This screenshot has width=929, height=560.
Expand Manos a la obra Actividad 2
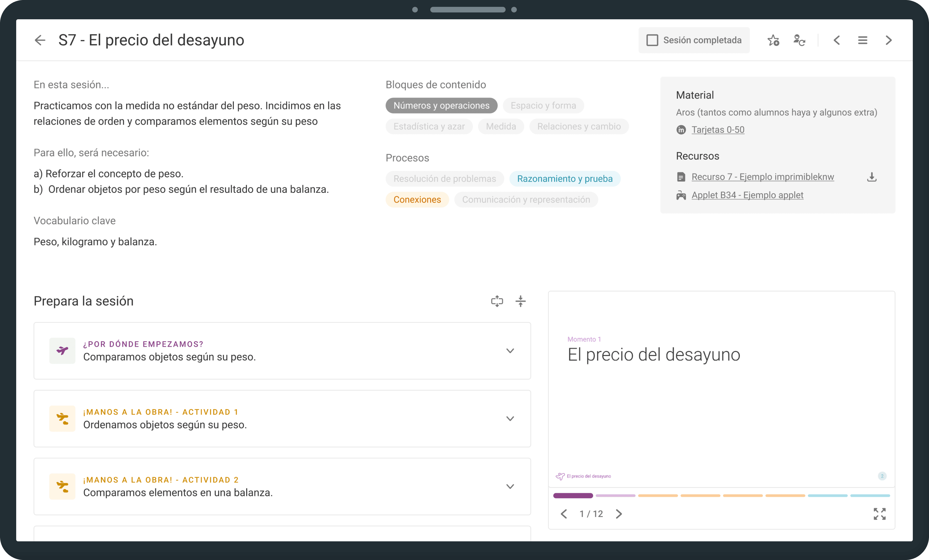510,487
